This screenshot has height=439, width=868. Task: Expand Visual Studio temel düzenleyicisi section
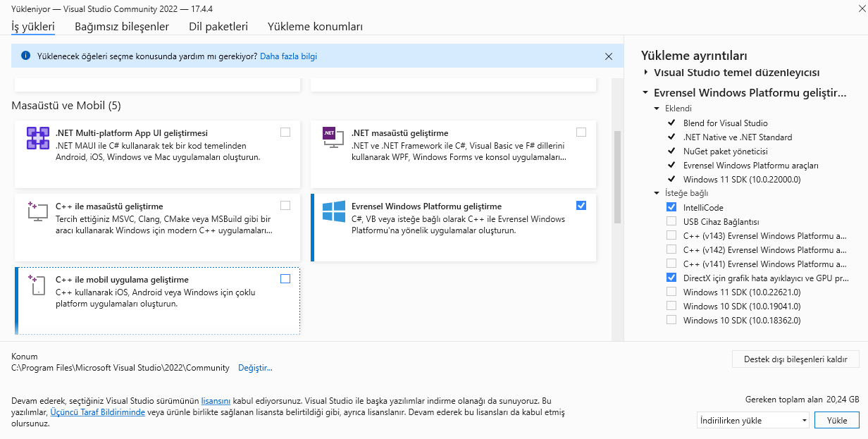coord(645,72)
